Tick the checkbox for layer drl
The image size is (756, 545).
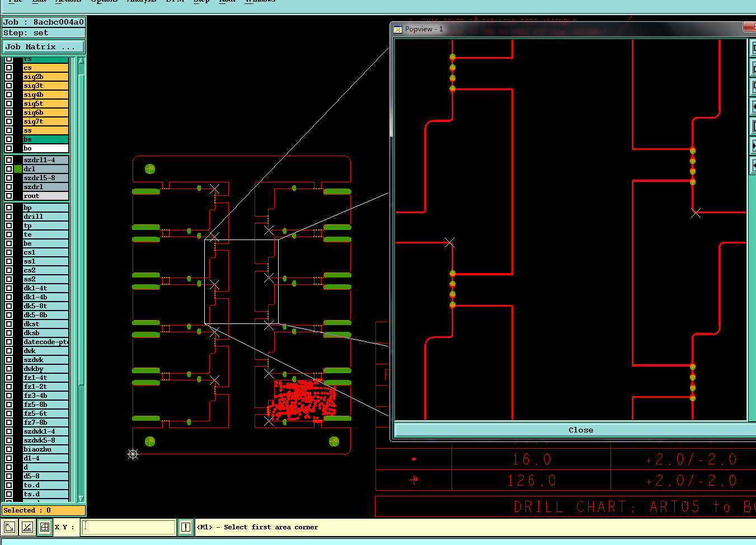pos(9,169)
